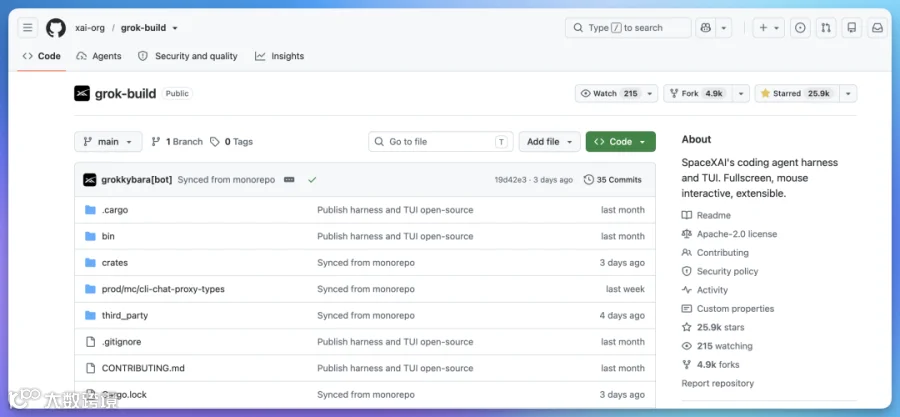Switch to the Insights tab
This screenshot has width=900, height=417.
(280, 56)
